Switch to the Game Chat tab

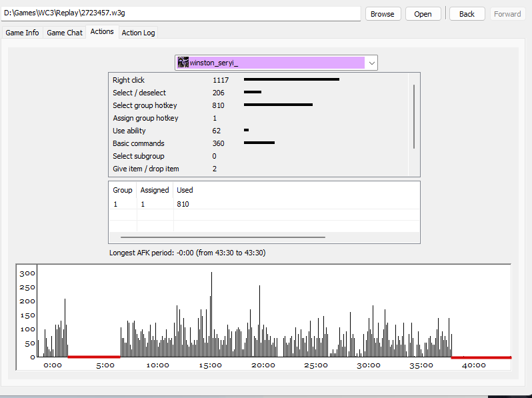pos(65,33)
